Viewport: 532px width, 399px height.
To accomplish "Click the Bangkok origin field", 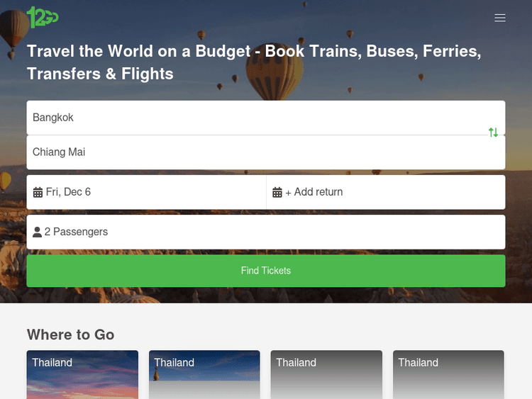I will click(x=255, y=118).
